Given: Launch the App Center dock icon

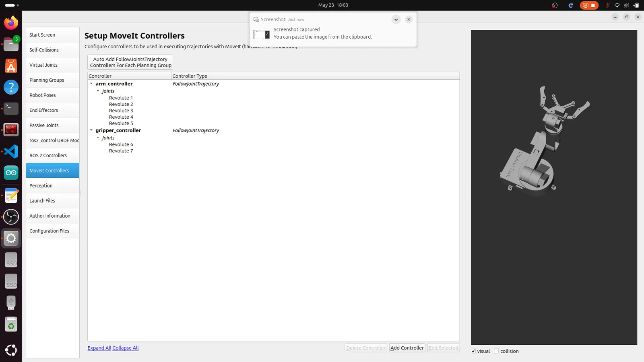Looking at the screenshot, I should [x=11, y=66].
